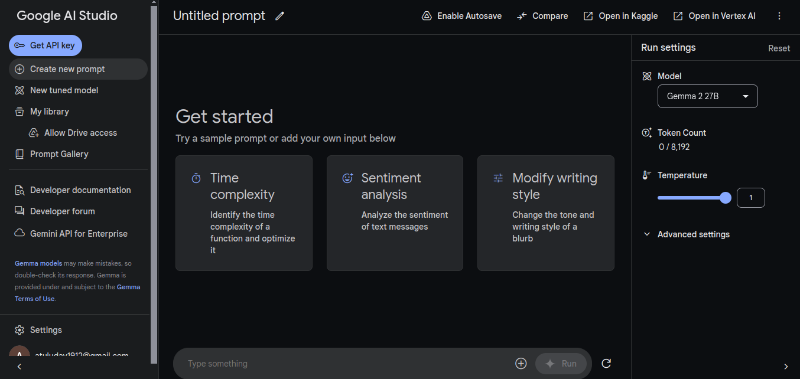The image size is (800, 379).
Task: Click the sidebar vertical scrollbar
Action: [x=155, y=184]
